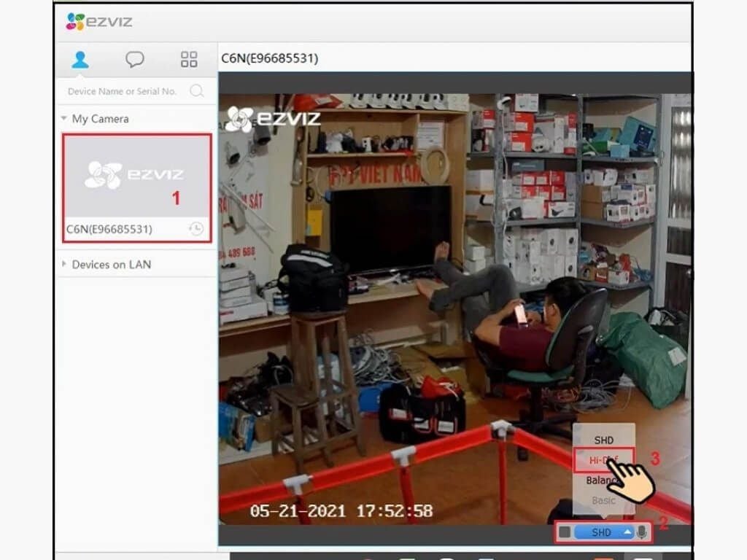Choose the Basic quality option
The image size is (747, 560).
pos(604,500)
